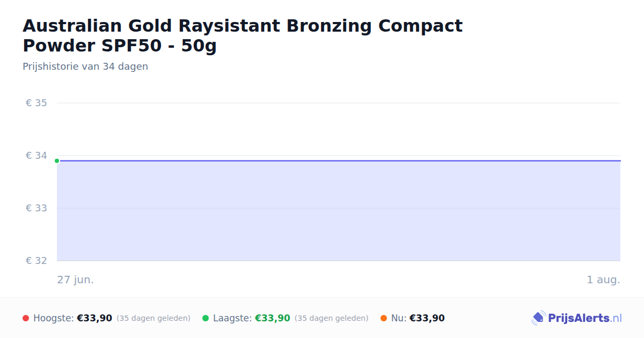644x338 pixels.
Task: Click the Hoogste €33,90 price value
Action: [94, 318]
